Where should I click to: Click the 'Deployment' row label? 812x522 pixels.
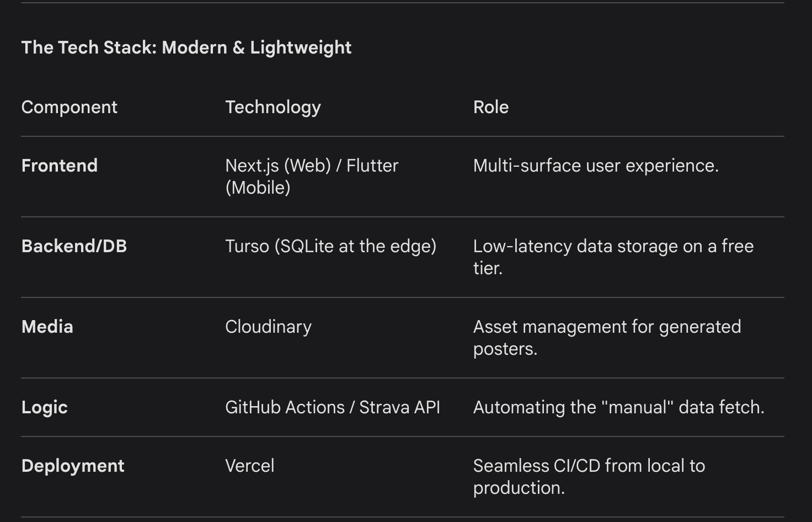73,466
